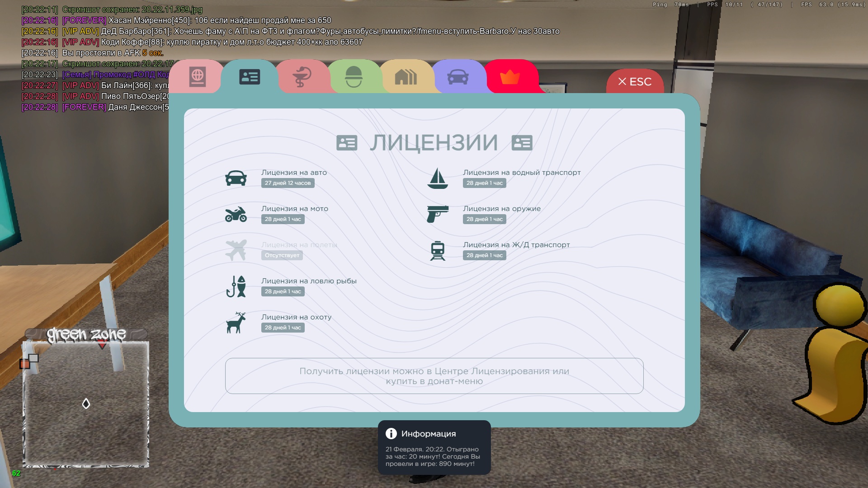The image size is (868, 488).
Task: Click the train railway license icon
Action: (437, 250)
